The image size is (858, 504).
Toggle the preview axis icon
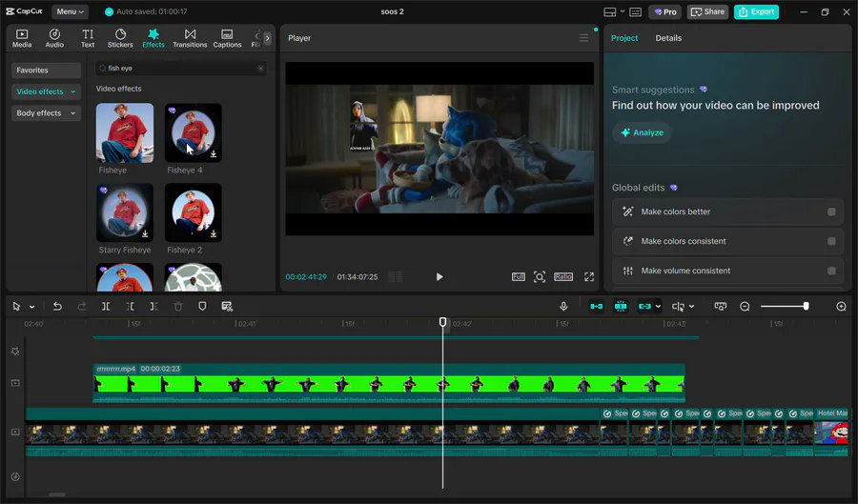(x=679, y=306)
